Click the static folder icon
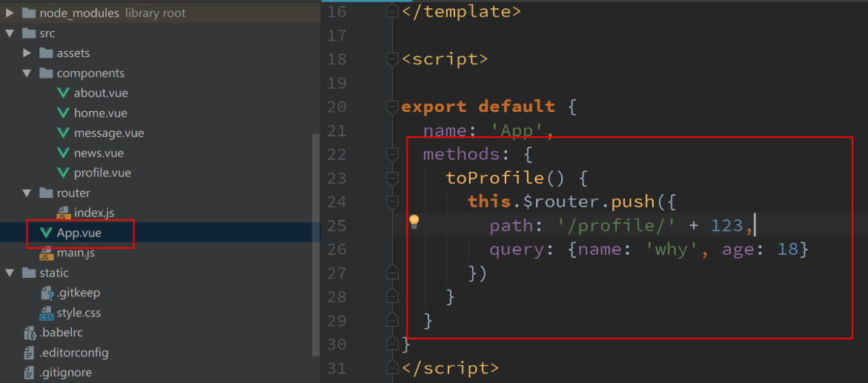 [29, 273]
